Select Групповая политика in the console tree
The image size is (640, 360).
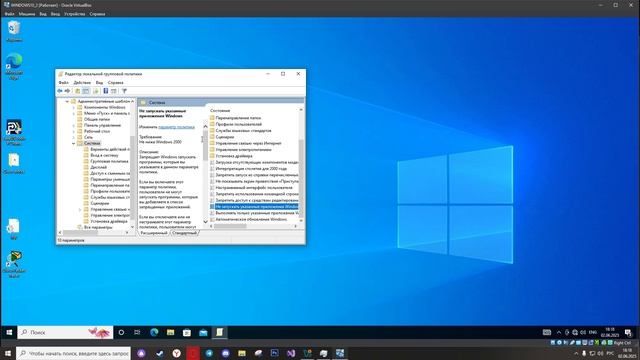click(109, 162)
